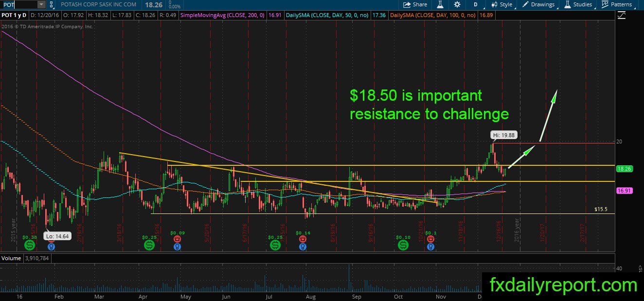Click the $0.10 dividend icon near October

point(403,245)
